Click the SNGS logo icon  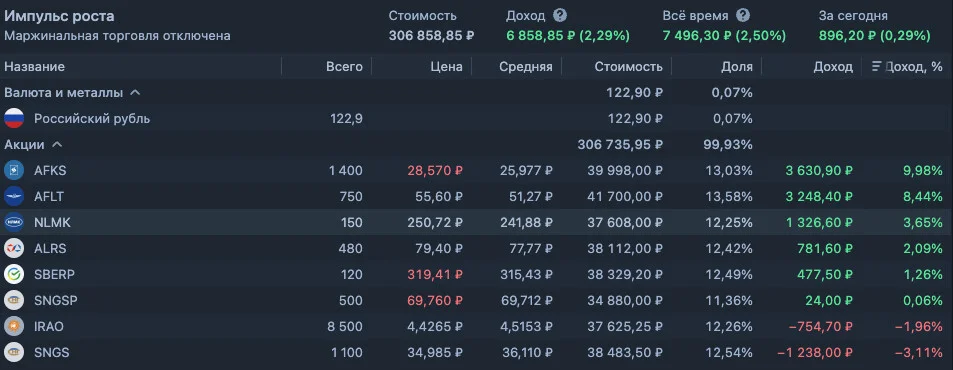pos(14,352)
